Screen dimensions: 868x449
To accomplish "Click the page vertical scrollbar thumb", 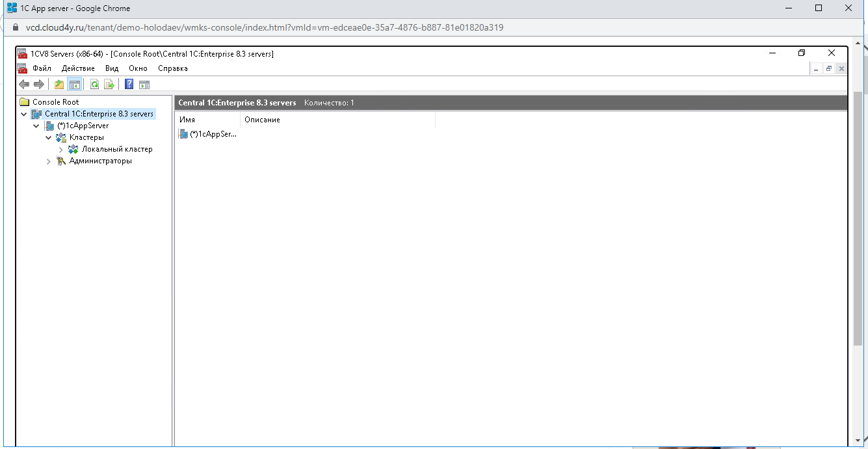I will tap(858, 218).
